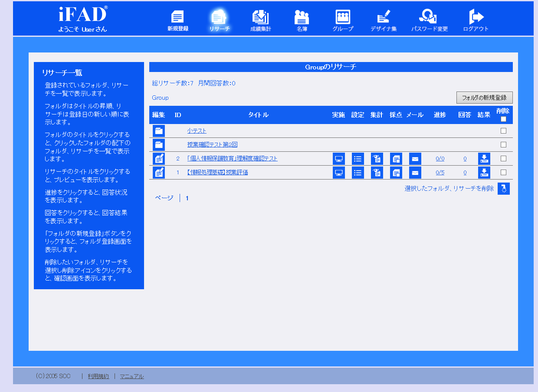Click the ログアウト icon to sign out
Screen dimensions: 538x392
[x=476, y=21]
